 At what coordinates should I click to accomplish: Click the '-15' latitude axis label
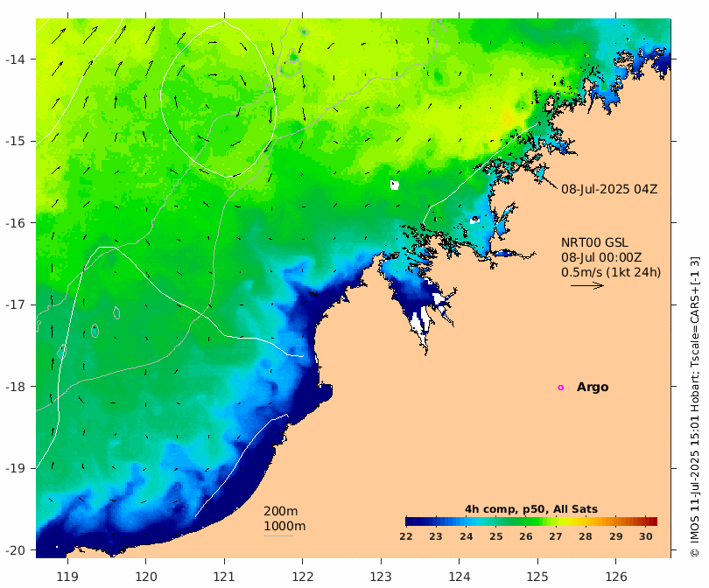pyautogui.click(x=15, y=141)
